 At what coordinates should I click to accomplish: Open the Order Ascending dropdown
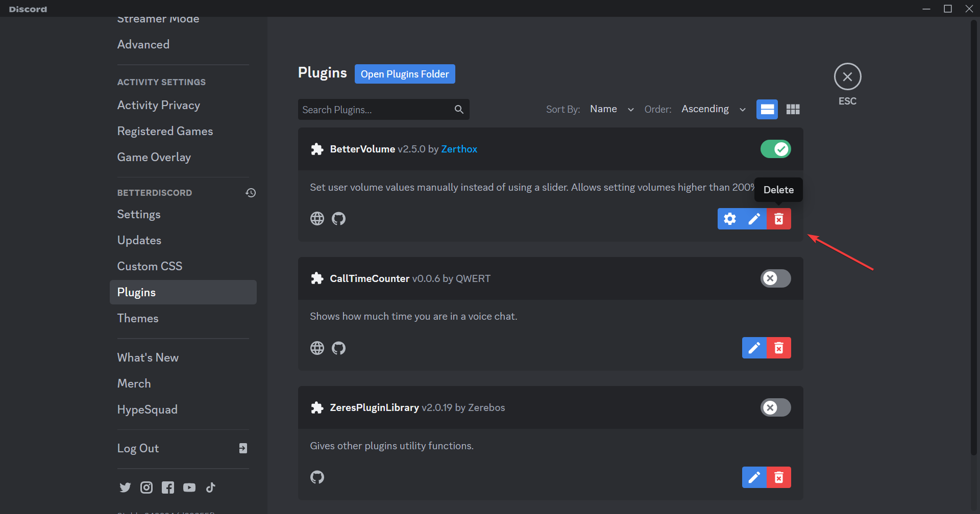tap(714, 109)
